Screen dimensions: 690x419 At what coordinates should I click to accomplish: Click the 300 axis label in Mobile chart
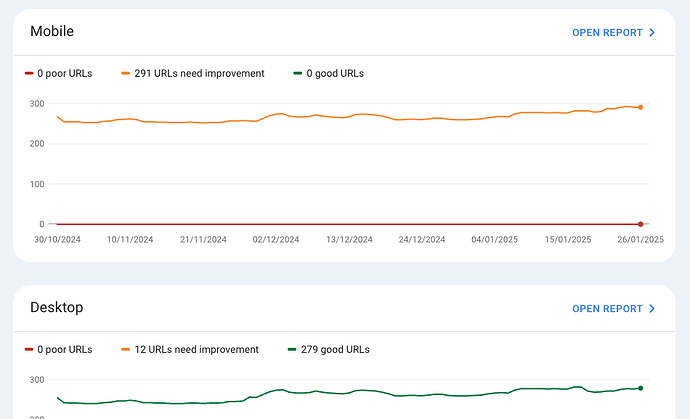(x=37, y=104)
